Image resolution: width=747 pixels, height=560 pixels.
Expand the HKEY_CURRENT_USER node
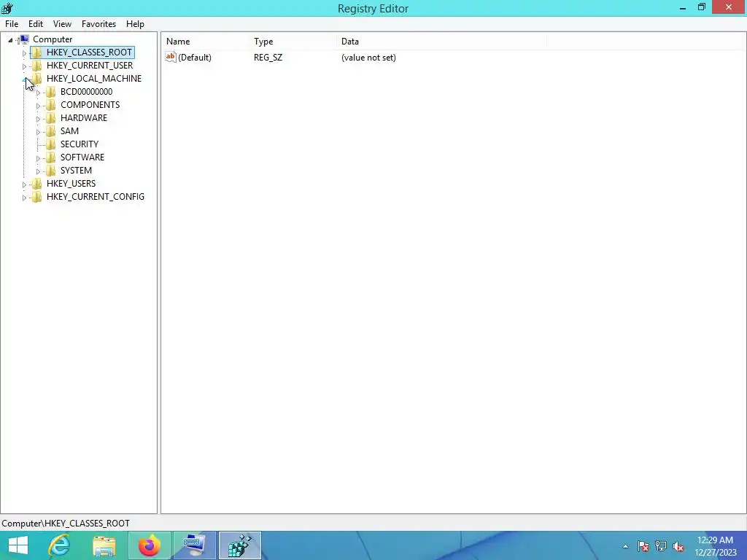click(x=24, y=66)
